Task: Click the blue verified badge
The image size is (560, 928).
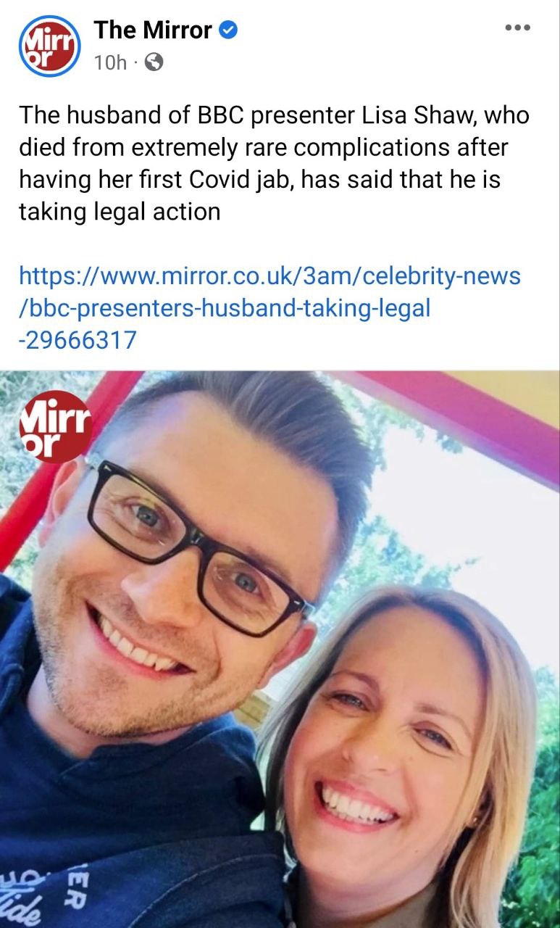Action: click(229, 30)
